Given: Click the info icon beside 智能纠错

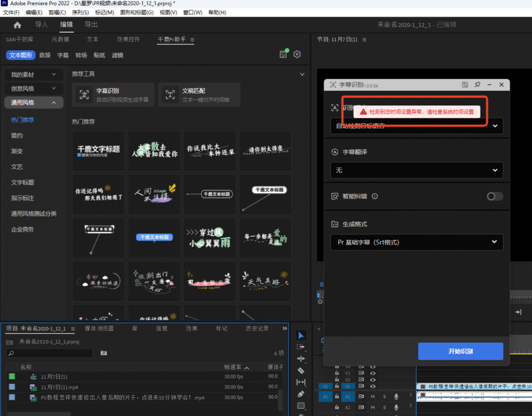Looking at the screenshot, I should click(x=375, y=196).
